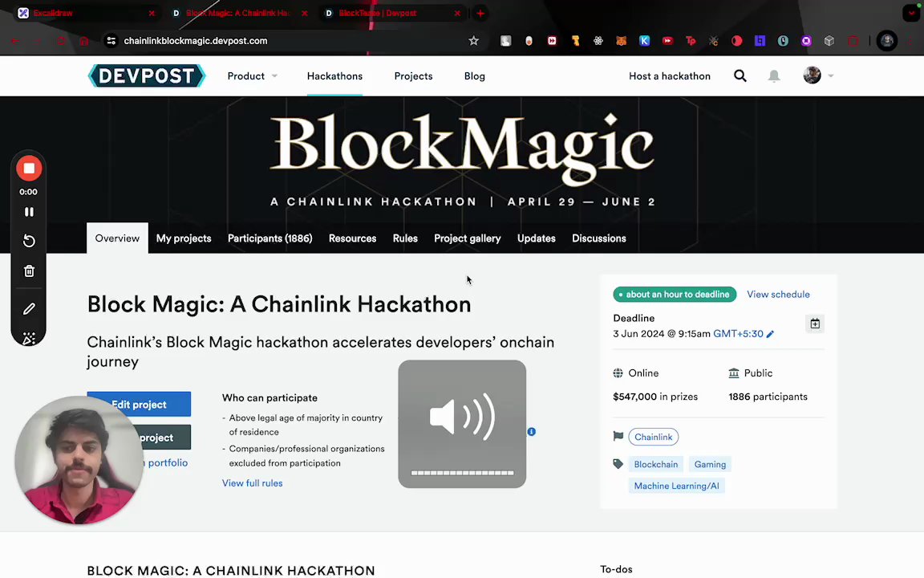Screen dimensions: 924x578
Task: Click the webcam bubble preview
Action: pyautogui.click(x=79, y=459)
